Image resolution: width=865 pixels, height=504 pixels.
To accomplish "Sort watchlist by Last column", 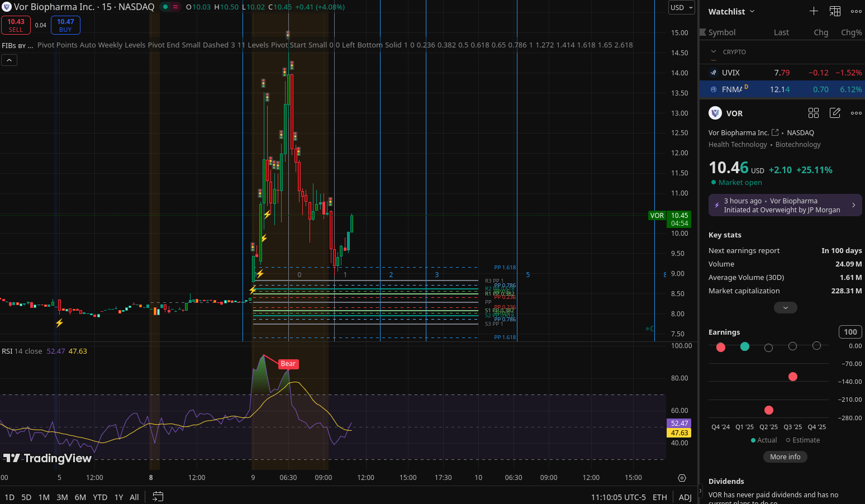I will pyautogui.click(x=781, y=32).
